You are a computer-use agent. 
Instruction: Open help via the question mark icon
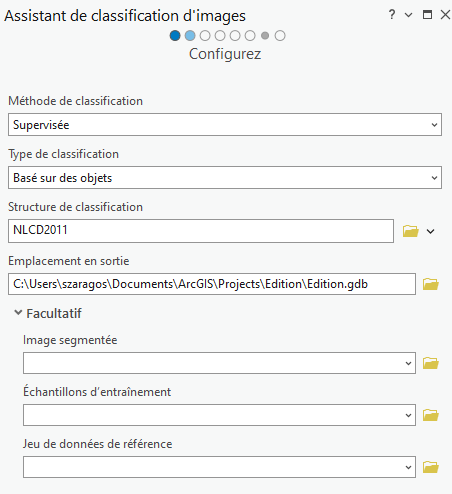[x=392, y=15]
